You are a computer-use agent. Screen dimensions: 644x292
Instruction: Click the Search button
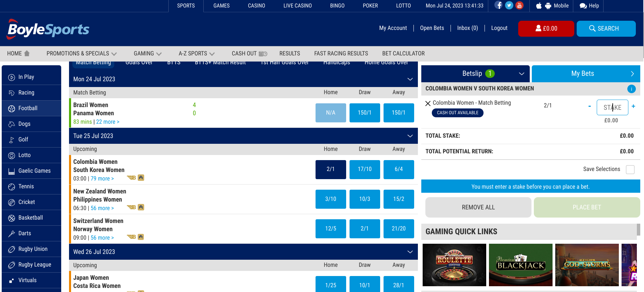coord(606,29)
